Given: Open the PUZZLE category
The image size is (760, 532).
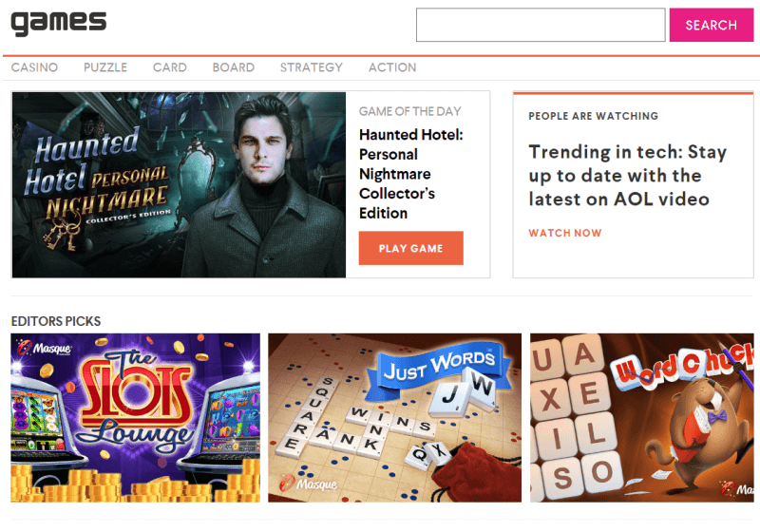Looking at the screenshot, I should [x=105, y=67].
